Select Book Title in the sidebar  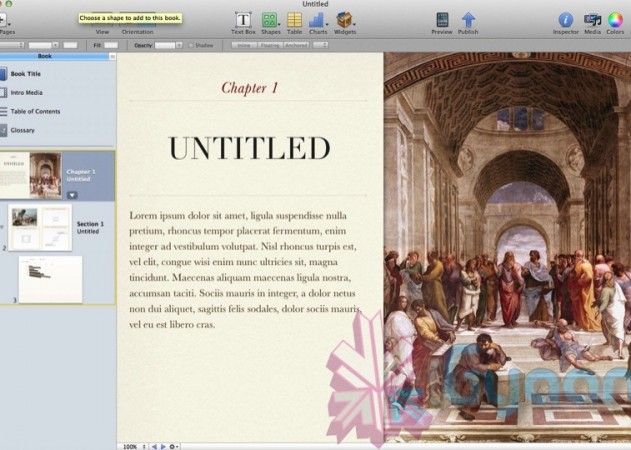point(27,74)
